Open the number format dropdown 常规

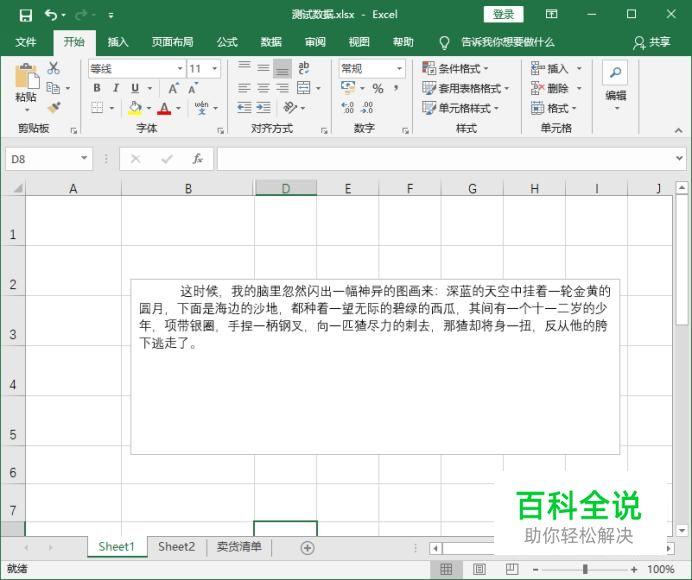coord(399,68)
